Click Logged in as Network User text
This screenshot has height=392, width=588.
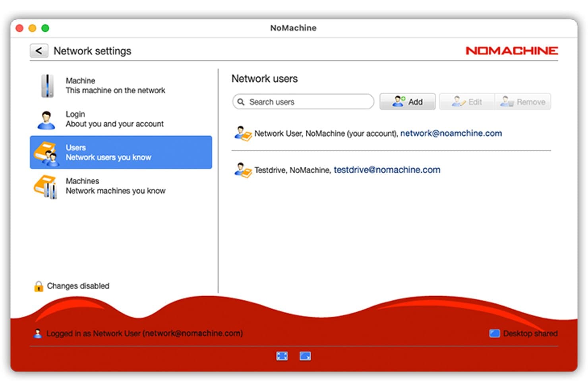click(x=145, y=334)
